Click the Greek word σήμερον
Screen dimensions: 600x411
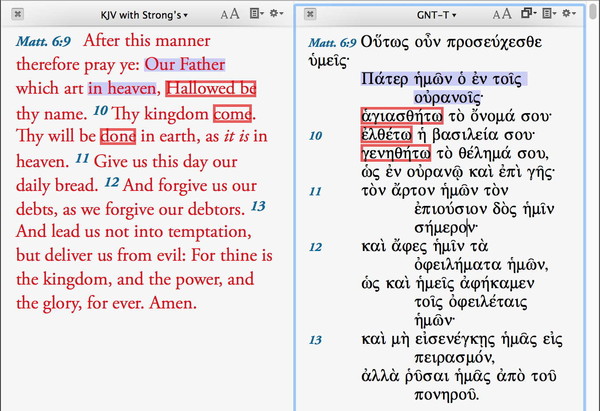(x=445, y=228)
